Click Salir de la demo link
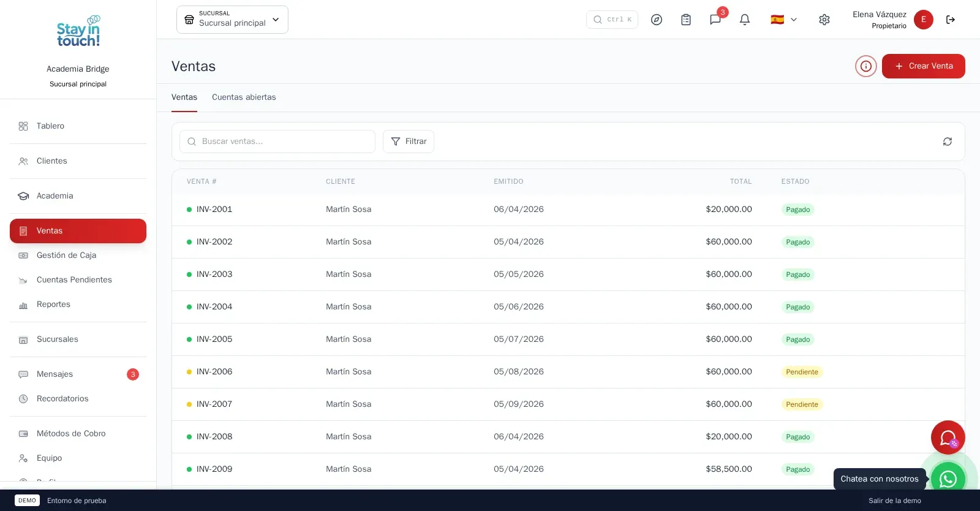Screen dimensions: 980x511 [895, 501]
